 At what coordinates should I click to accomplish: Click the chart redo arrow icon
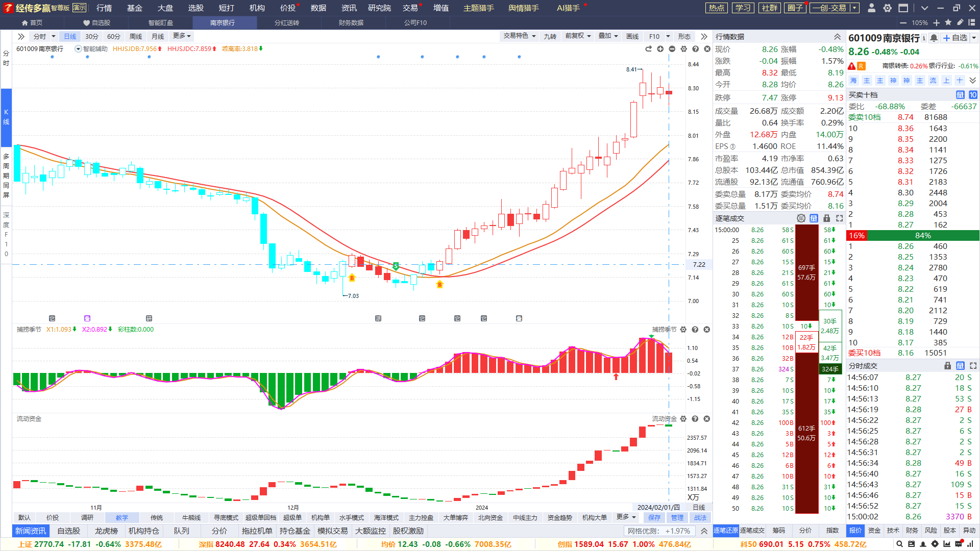(x=649, y=49)
